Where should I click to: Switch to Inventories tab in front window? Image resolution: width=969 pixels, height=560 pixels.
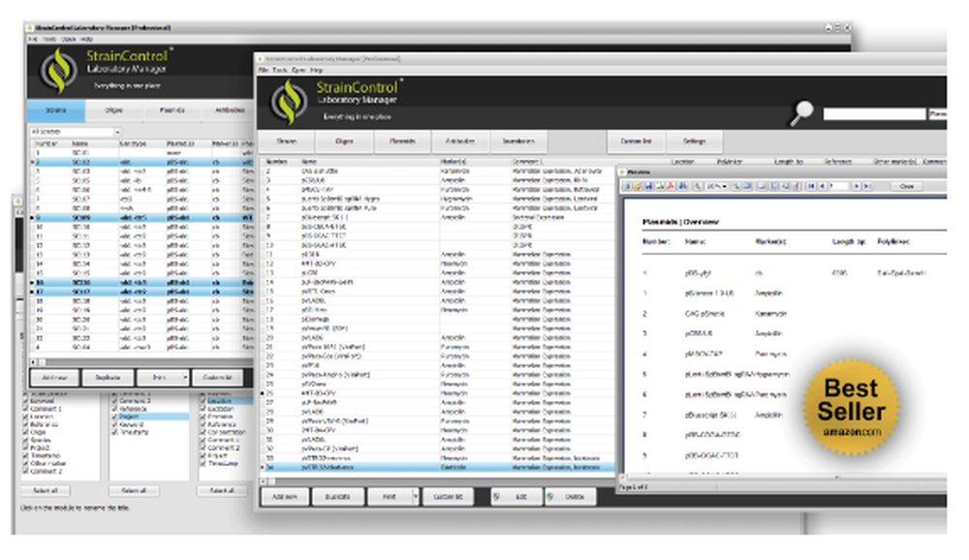[x=518, y=141]
